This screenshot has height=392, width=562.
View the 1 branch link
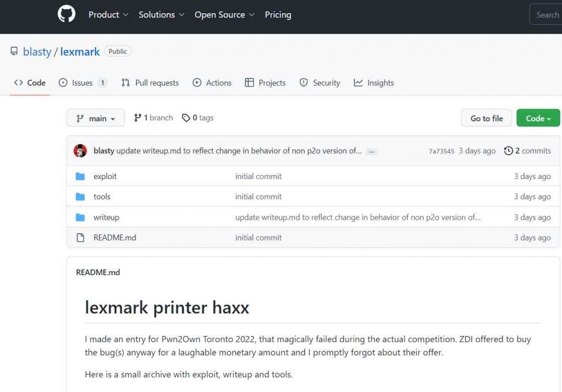(154, 117)
